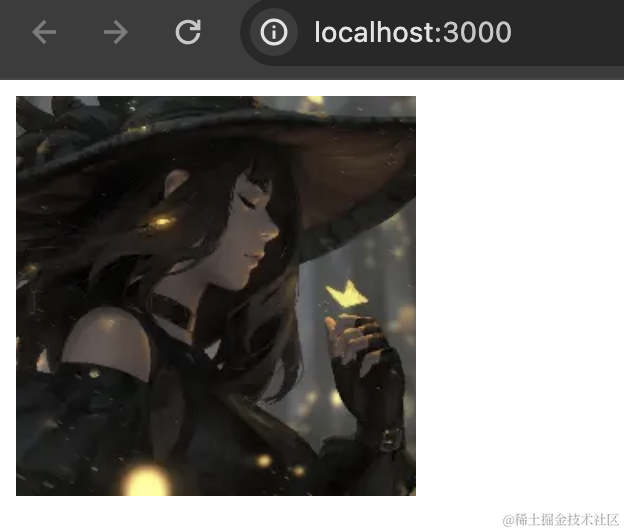The width and height of the screenshot is (624, 532).
Task: Click the empty address bar area right of URL
Action: (x=570, y=33)
